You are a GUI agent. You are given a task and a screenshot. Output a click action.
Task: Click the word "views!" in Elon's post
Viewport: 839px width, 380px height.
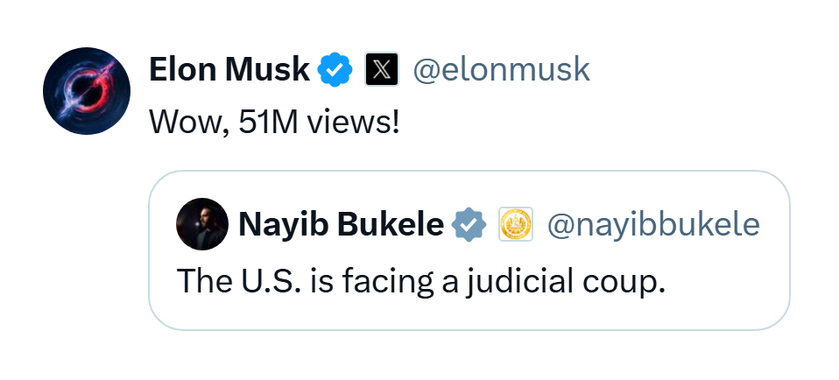353,123
